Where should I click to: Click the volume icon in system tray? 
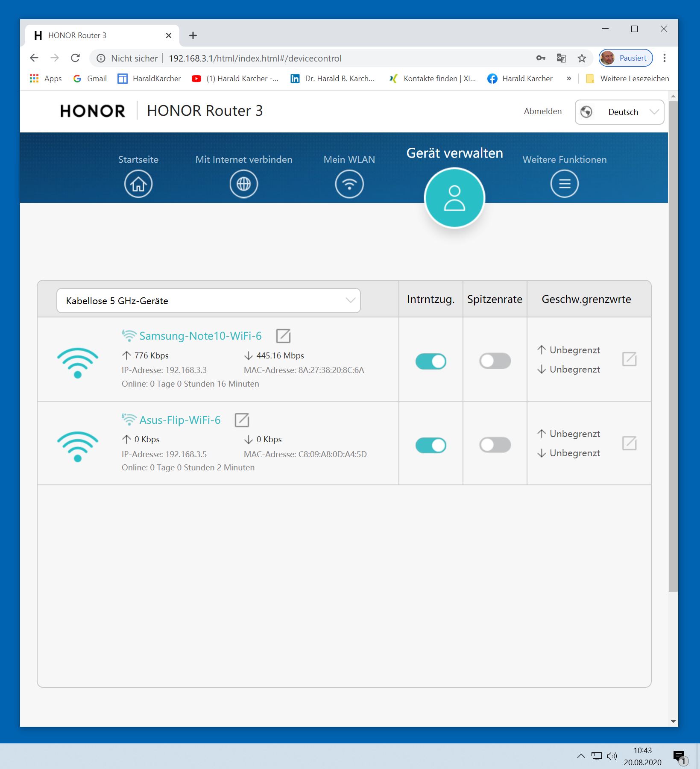click(x=612, y=756)
